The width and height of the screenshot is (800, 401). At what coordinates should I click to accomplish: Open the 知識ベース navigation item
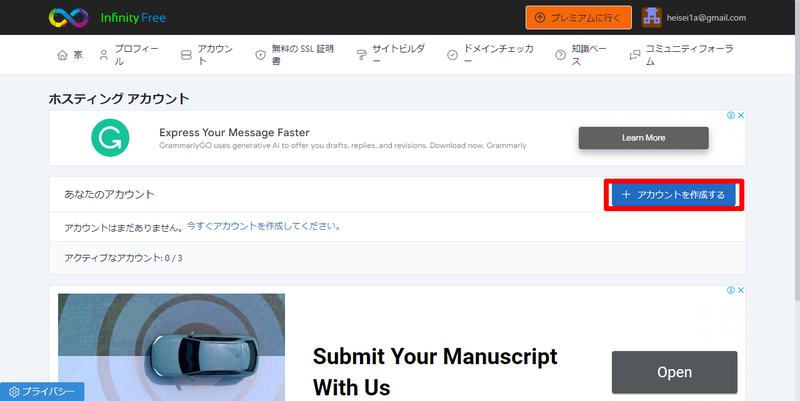pos(582,55)
